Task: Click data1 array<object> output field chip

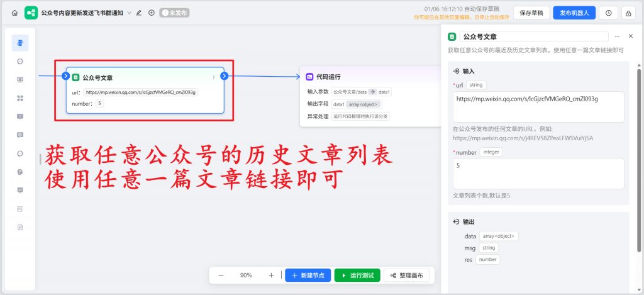Action: 357,104
